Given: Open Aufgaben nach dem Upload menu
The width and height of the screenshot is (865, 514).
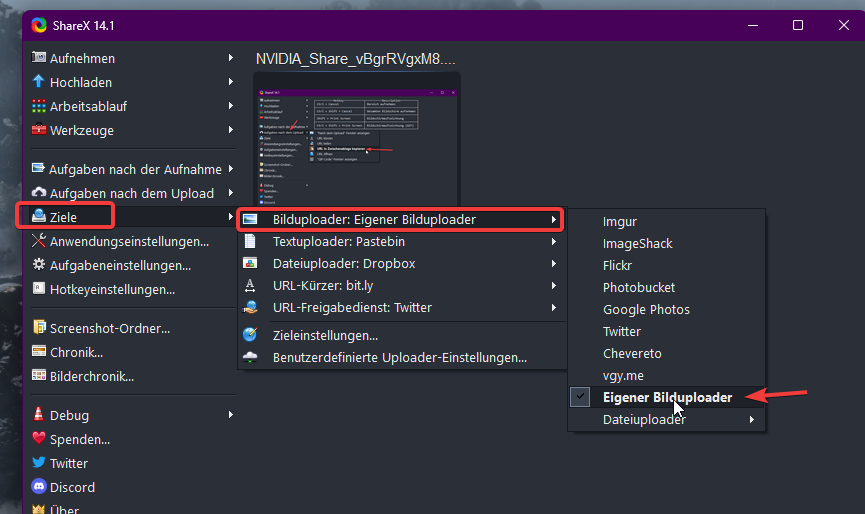Looking at the screenshot, I should 131,193.
